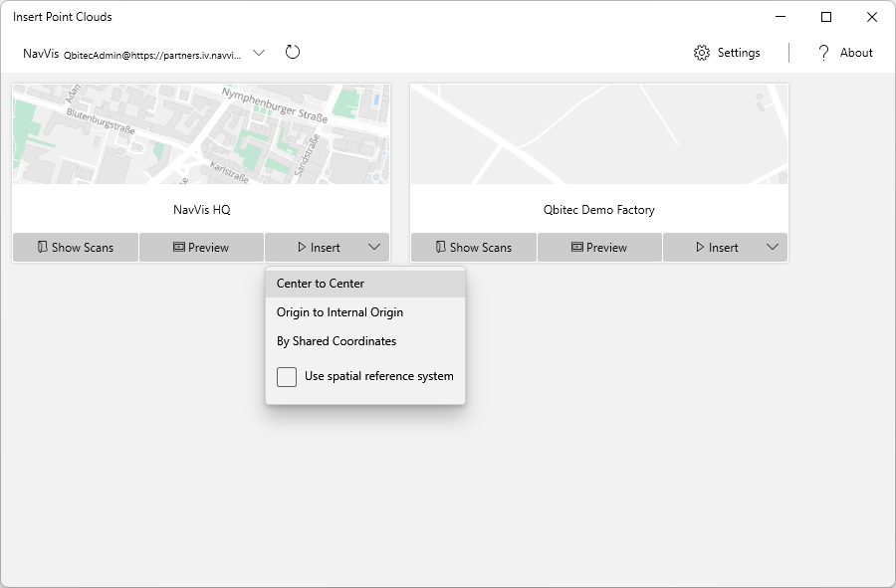Maximize the Insert Point Clouds window
896x588 pixels.
point(826,17)
